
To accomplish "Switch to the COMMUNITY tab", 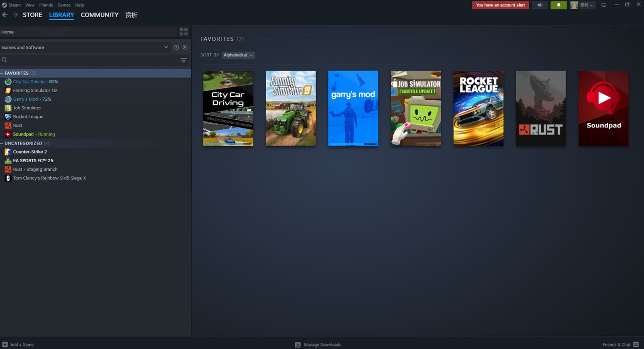I will click(100, 15).
